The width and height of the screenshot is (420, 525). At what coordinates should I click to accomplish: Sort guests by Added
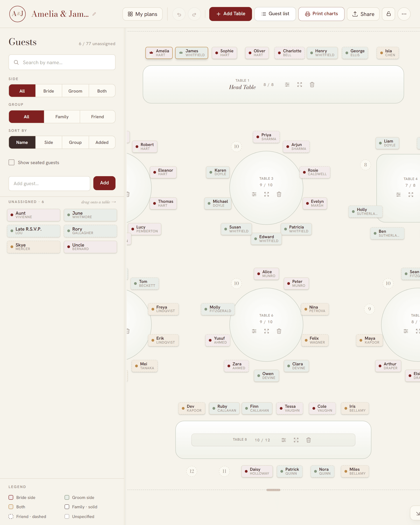pos(102,142)
